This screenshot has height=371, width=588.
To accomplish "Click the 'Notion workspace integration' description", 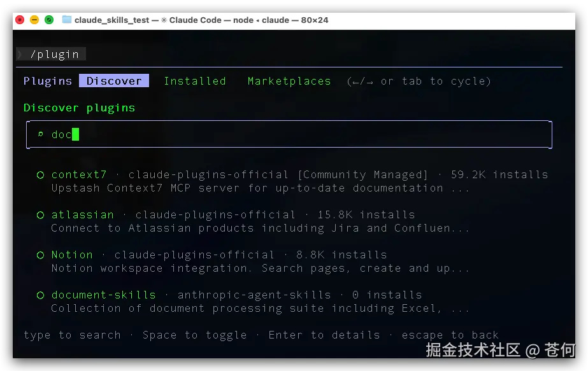I will (x=261, y=269).
